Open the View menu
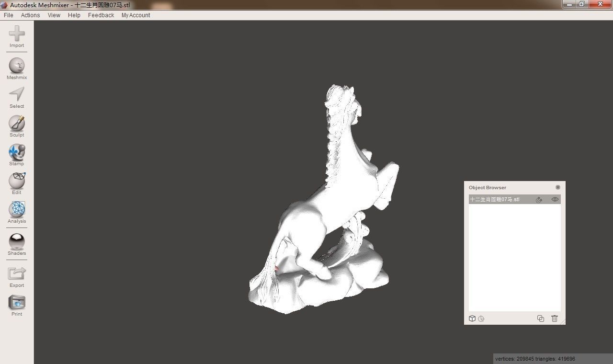This screenshot has height=364, width=613. click(54, 15)
